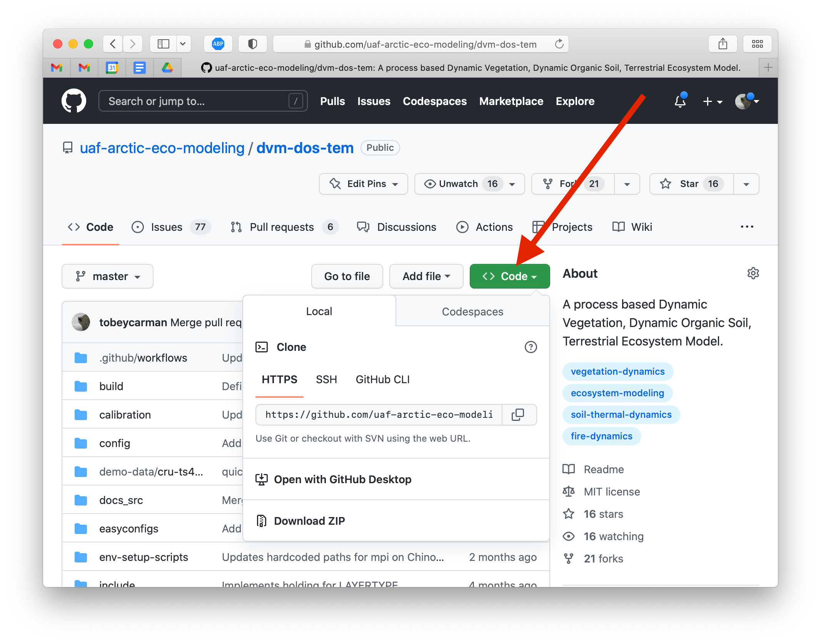Go back with the Safari back arrow
Viewport: 821px width, 644px height.
(x=113, y=44)
